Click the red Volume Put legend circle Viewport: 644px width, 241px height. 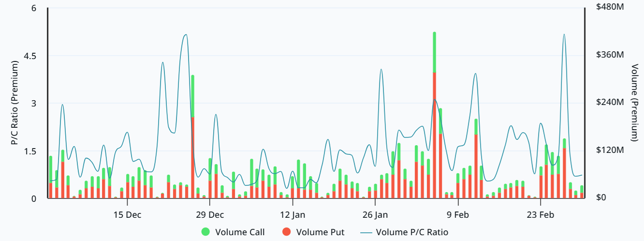pyautogui.click(x=287, y=232)
